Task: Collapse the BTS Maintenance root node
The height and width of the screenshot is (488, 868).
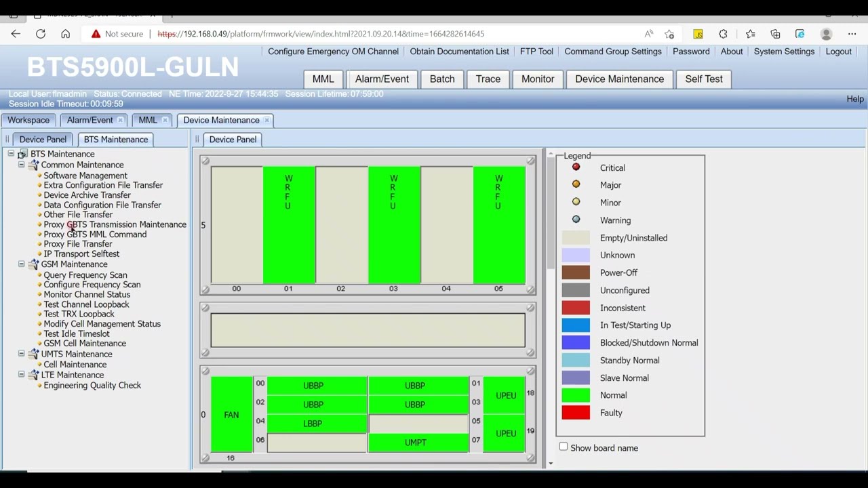Action: [x=11, y=154]
